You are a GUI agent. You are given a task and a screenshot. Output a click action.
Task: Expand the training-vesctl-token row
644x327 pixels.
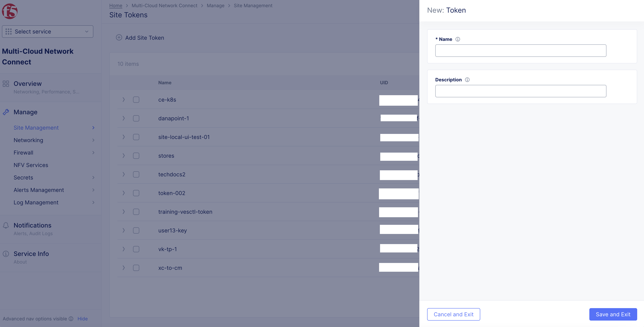124,211
